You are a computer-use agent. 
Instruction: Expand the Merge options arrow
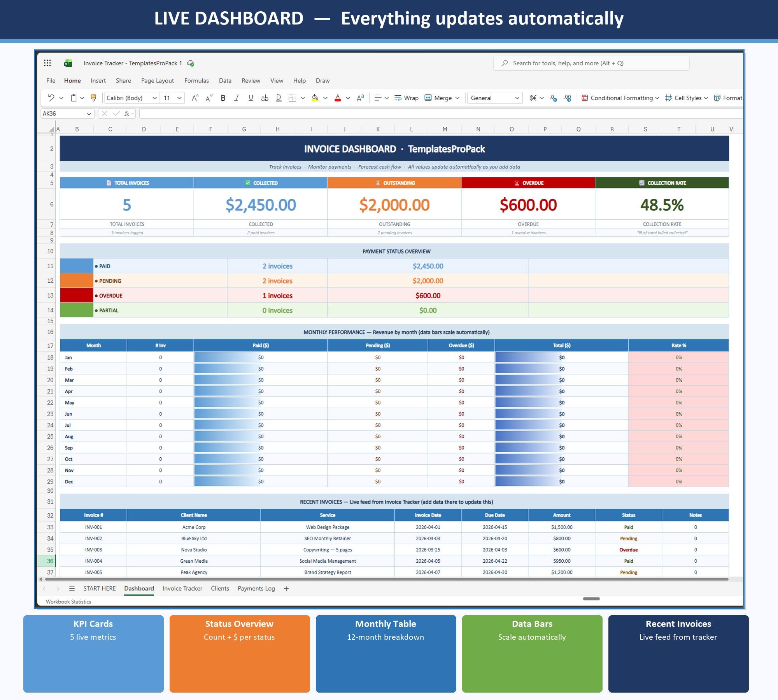tap(457, 98)
